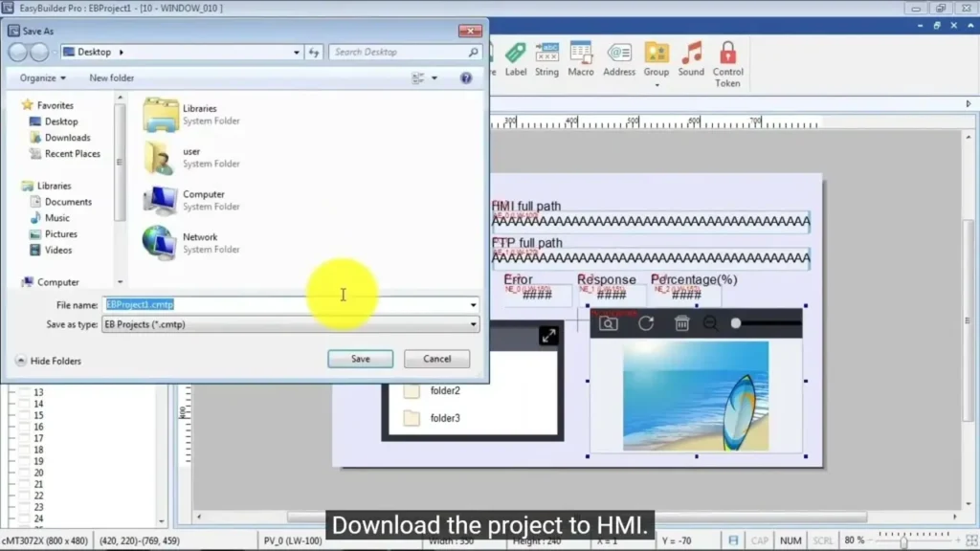Expand the File name history dropdown
This screenshot has width=980, height=551.
pyautogui.click(x=474, y=305)
